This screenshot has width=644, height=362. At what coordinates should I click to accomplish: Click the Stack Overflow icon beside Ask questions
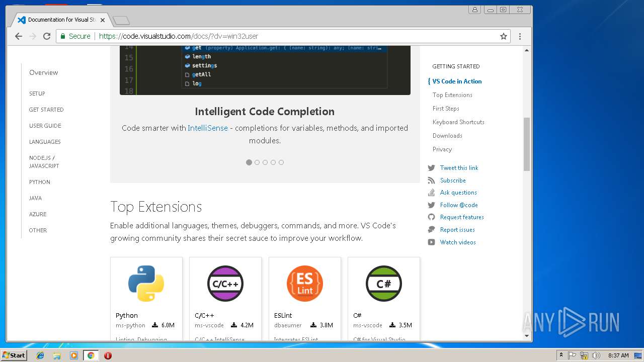[x=431, y=193]
